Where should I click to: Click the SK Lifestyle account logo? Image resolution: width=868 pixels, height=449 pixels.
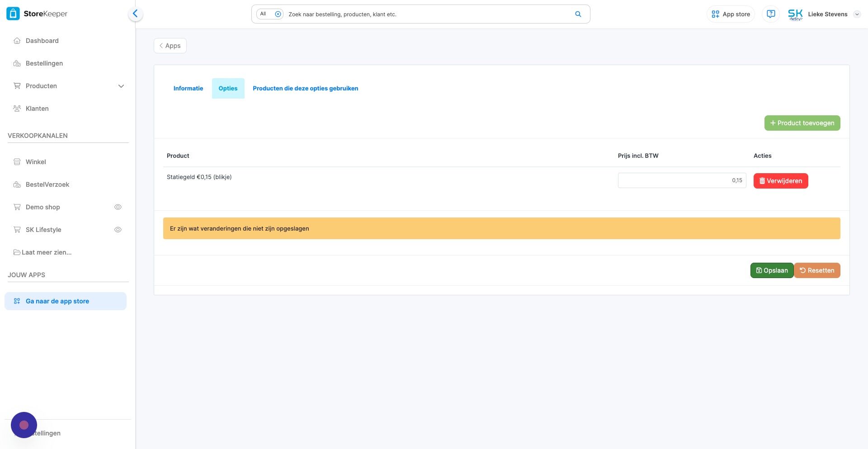tap(795, 14)
